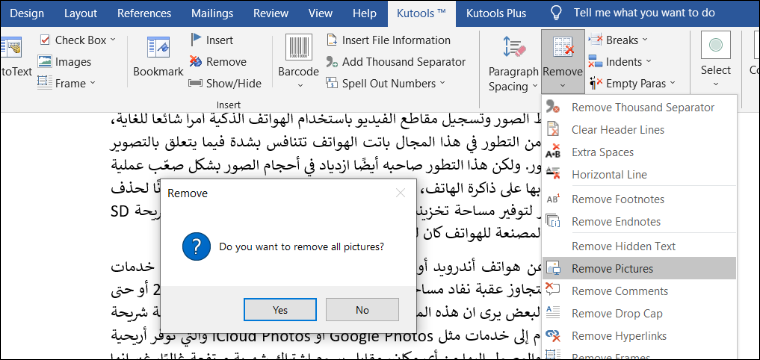
Task: Click the Paragraph Spacing icon
Action: tap(514, 48)
